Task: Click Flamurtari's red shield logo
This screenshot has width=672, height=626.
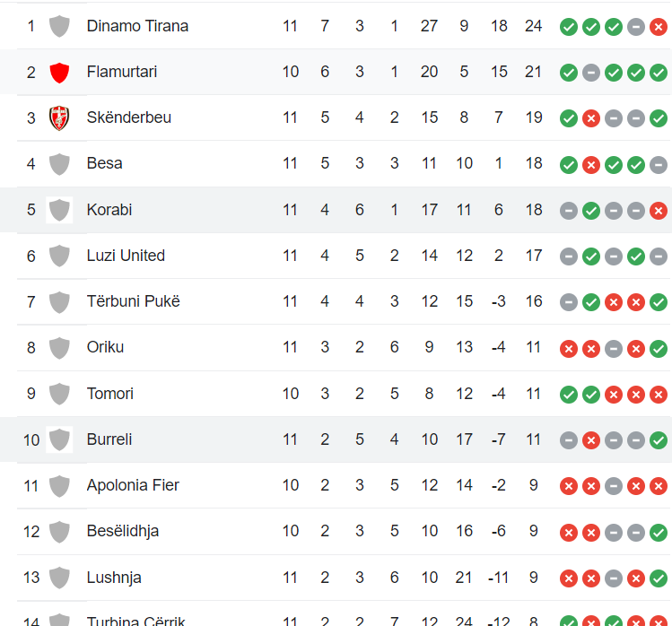Action: [59, 73]
